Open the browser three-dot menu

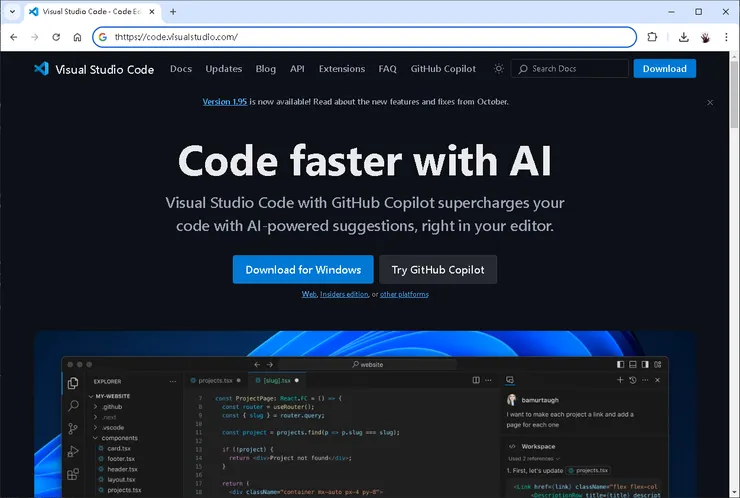click(x=726, y=37)
